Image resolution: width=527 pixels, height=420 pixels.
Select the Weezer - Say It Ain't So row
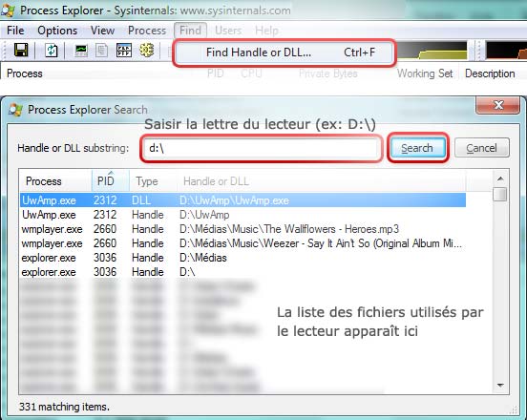coord(242,243)
